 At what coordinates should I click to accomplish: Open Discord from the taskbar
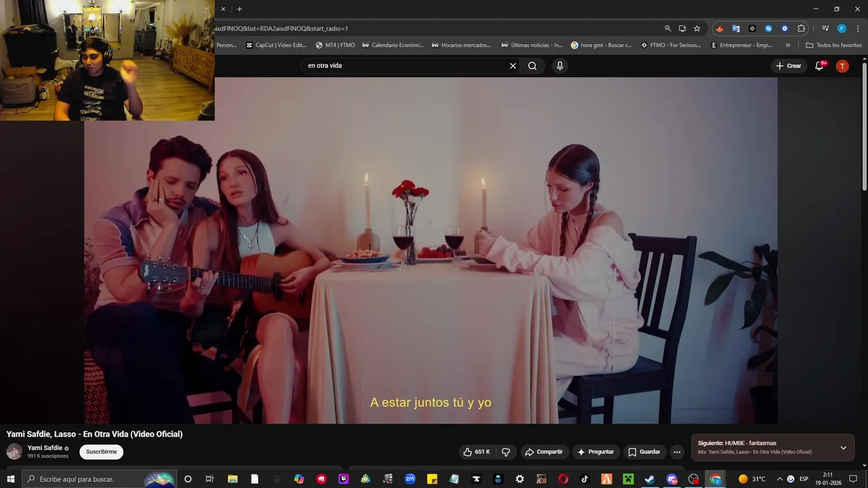click(672, 479)
